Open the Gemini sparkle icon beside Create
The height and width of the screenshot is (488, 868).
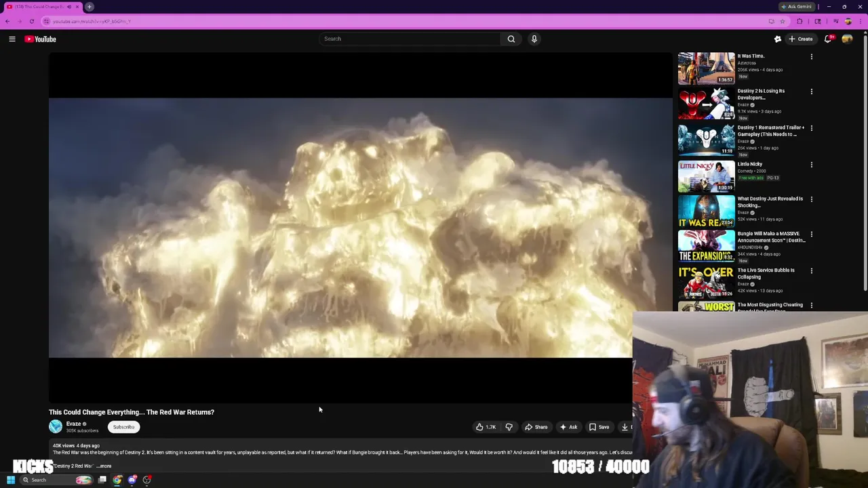click(778, 39)
